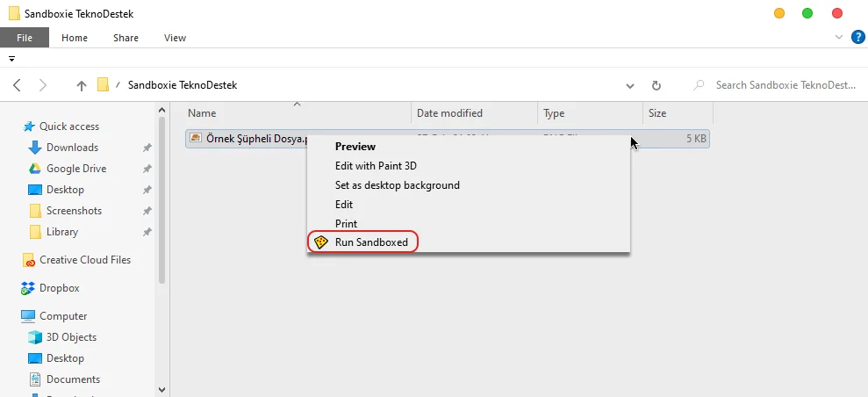Go forward with the right arrow
868x397 pixels.
[x=43, y=85]
